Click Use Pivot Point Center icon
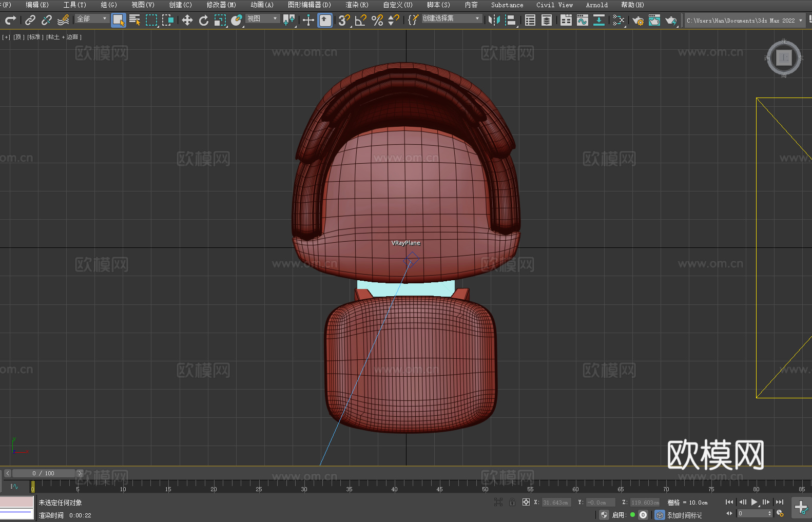The width and height of the screenshot is (812, 522). [x=289, y=20]
